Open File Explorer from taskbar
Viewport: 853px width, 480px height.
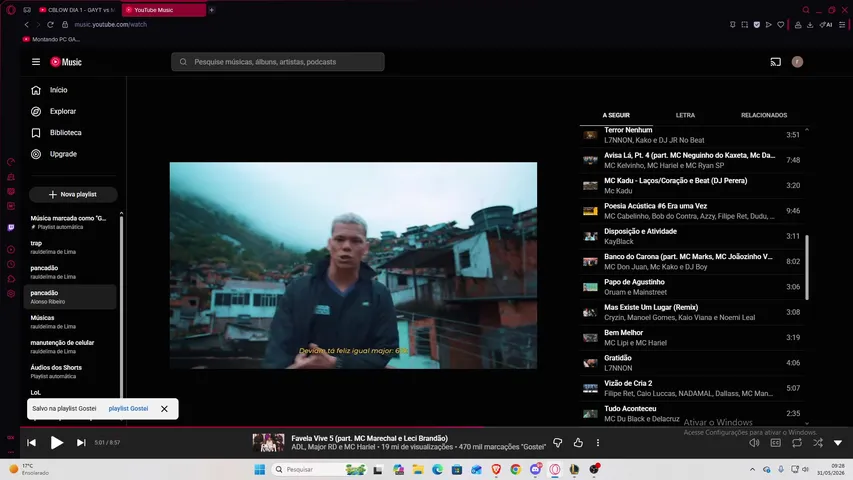coord(418,469)
